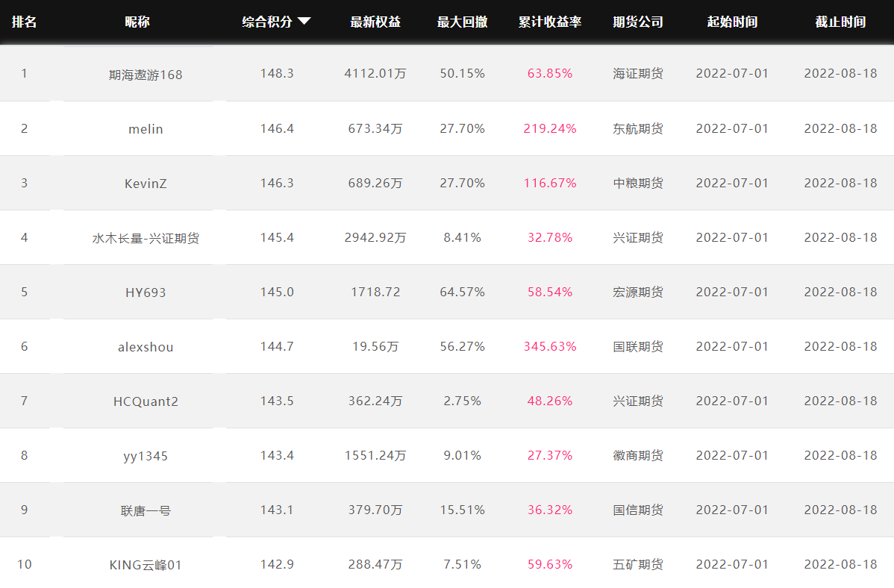Click return rate 36.32%
This screenshot has height=588, width=894.
pyautogui.click(x=550, y=510)
